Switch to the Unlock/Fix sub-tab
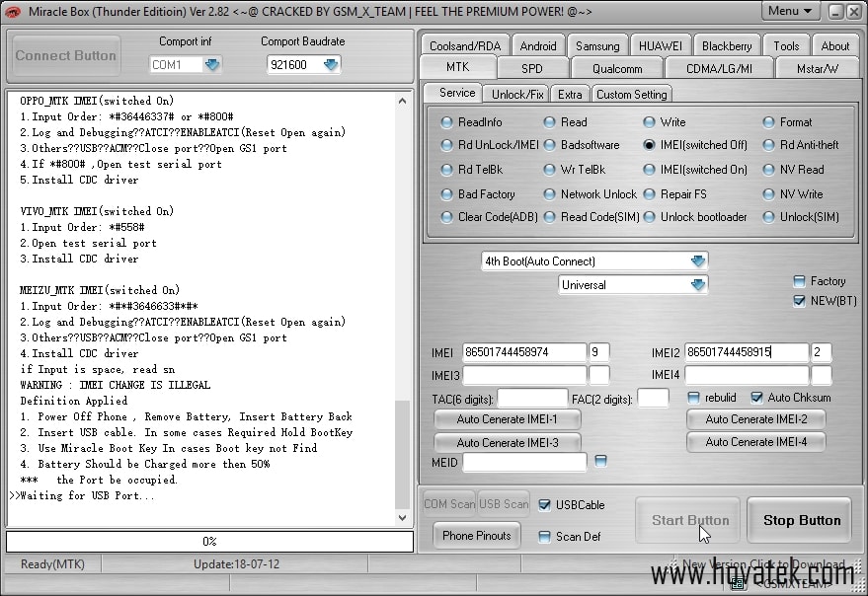 point(516,94)
